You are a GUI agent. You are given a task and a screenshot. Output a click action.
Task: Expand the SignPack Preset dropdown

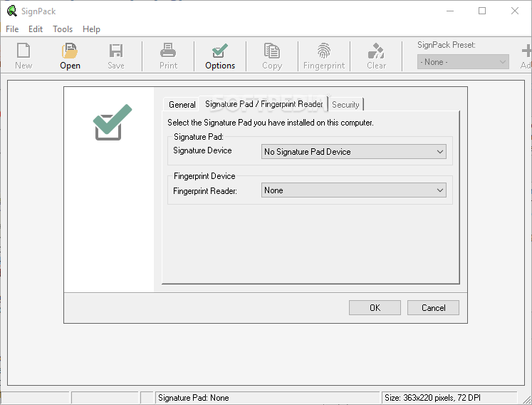463,62
